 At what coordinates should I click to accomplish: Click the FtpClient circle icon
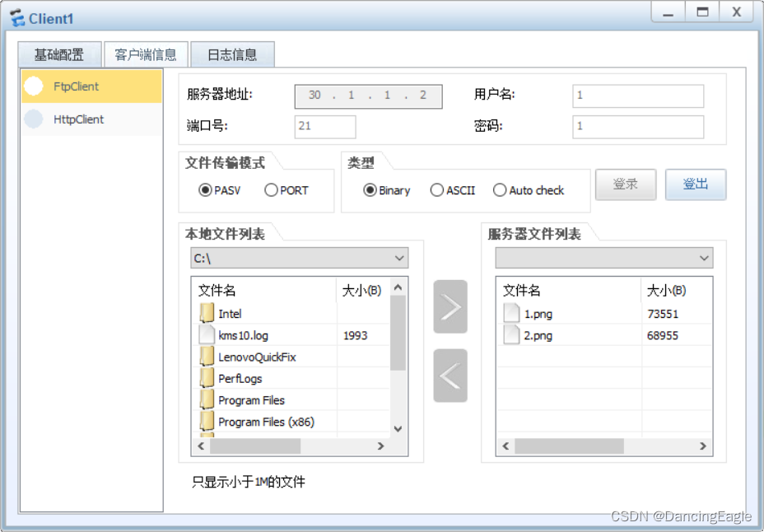coord(34,86)
